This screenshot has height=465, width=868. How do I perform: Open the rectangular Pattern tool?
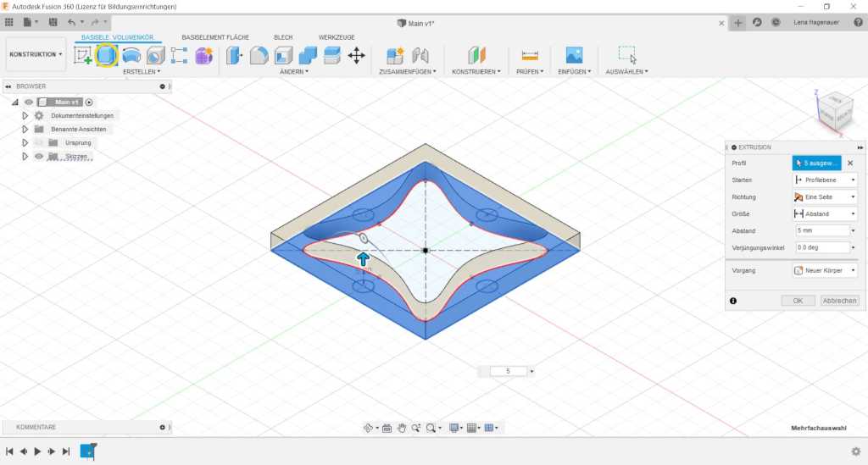180,55
